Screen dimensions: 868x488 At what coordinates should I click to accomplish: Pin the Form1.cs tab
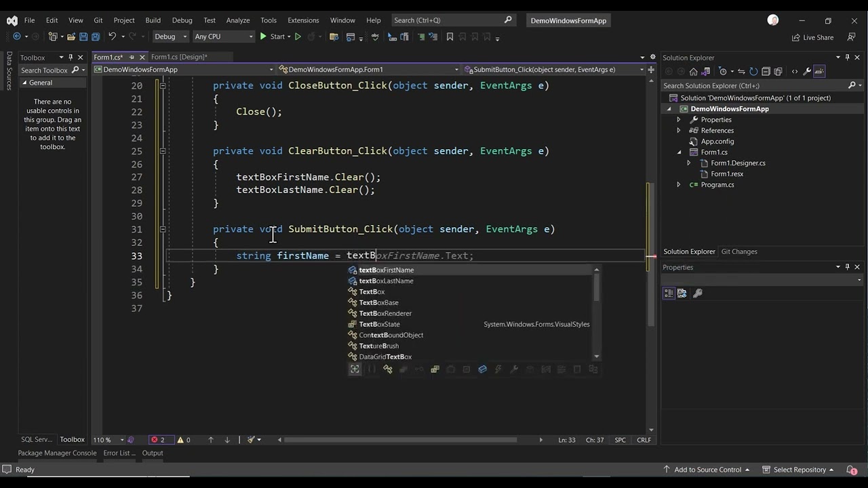point(132,57)
